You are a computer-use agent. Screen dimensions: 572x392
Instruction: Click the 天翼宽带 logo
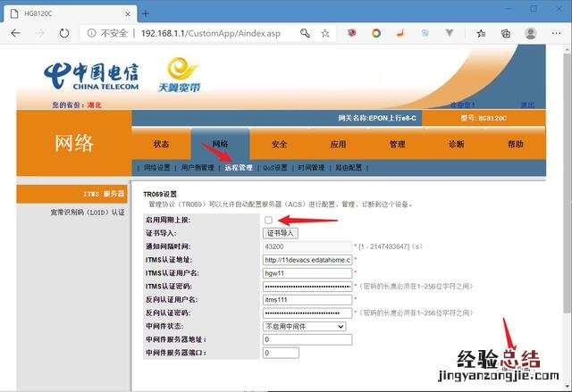pos(180,75)
